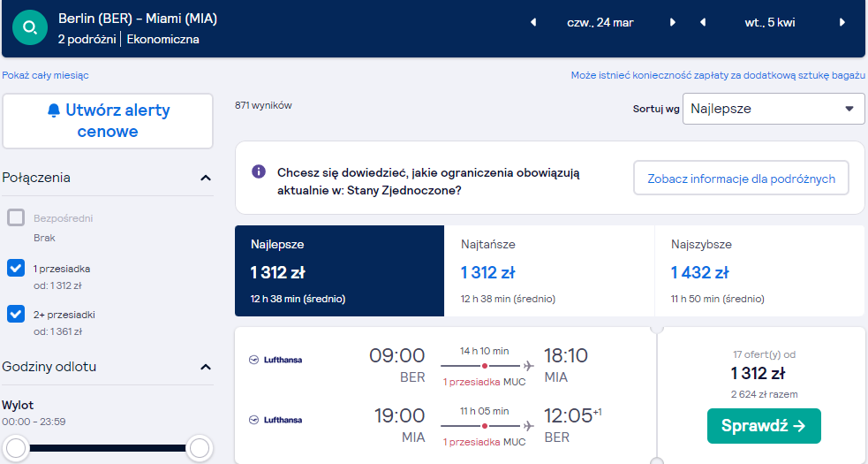The width and height of the screenshot is (868, 464).
Task: Switch to the Najszybsze tab
Action: pyautogui.click(x=759, y=270)
